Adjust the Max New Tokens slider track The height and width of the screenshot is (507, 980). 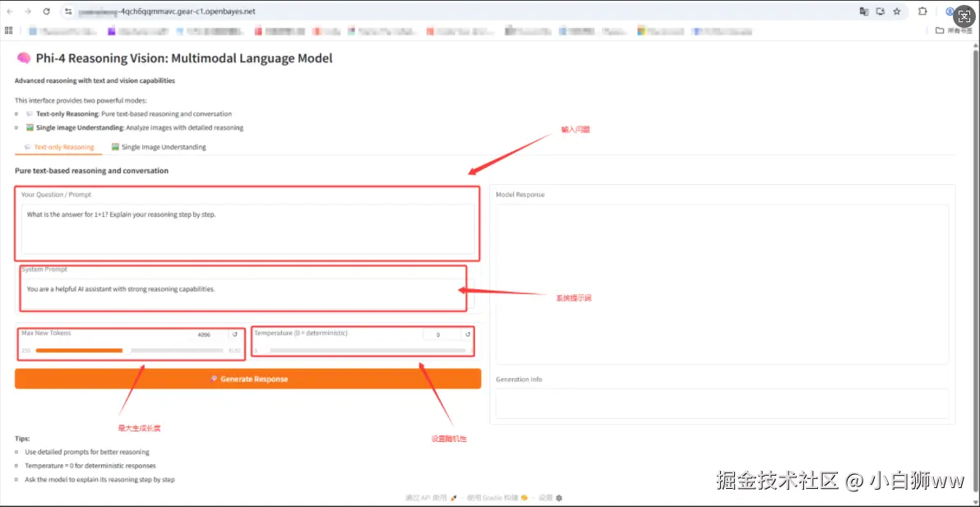coord(129,350)
